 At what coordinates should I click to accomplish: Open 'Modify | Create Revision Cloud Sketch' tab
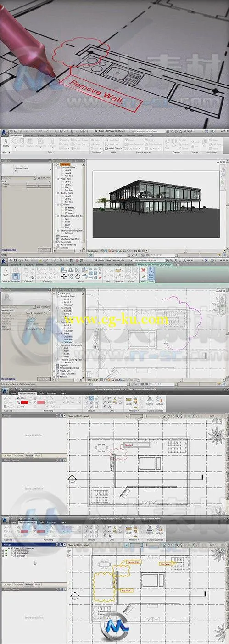154,265
